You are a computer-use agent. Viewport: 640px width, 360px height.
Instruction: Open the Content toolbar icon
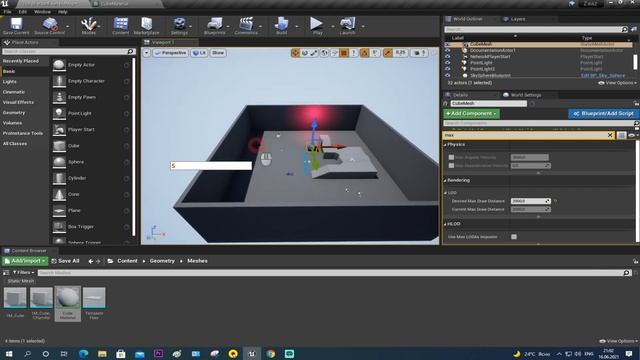[120, 26]
